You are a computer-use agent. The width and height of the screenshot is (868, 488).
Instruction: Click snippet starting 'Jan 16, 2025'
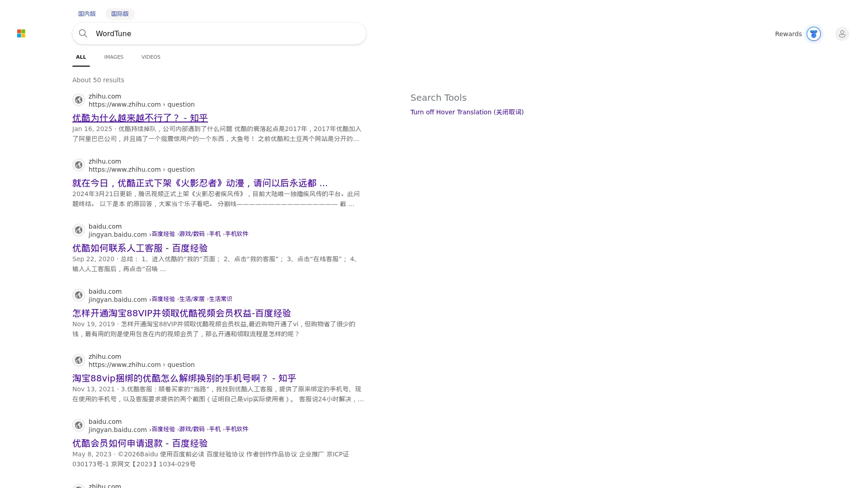click(217, 134)
